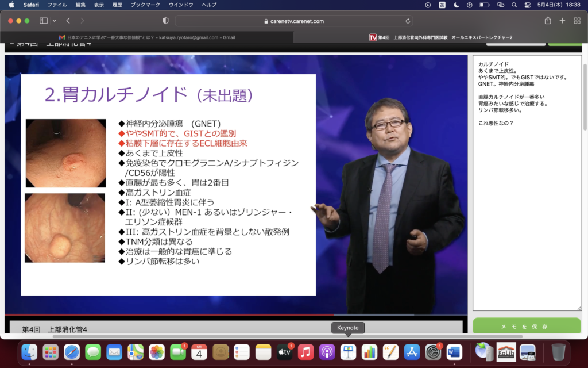
Task: Reload the carenetv page
Action: (x=408, y=21)
